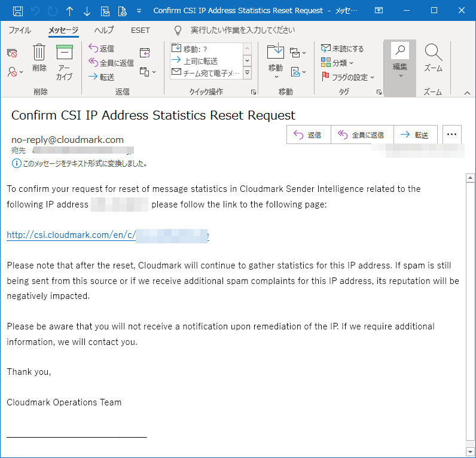This screenshot has width=476, height=458.
Task: Click the アーカイブ archive button
Action: pos(65,62)
